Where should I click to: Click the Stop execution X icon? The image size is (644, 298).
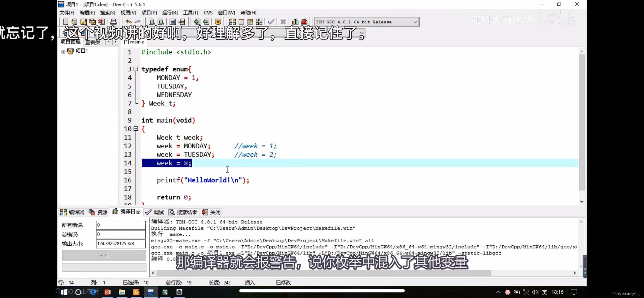point(283,22)
